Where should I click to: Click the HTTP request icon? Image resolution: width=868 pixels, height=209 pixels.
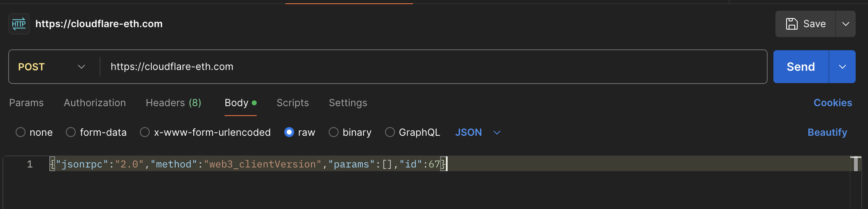[19, 24]
